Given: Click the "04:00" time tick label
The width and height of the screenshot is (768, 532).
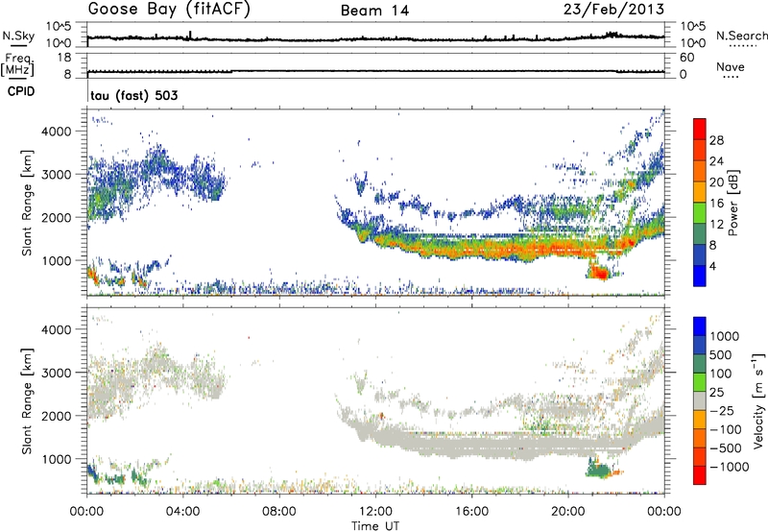Looking at the screenshot, I should 182,512.
